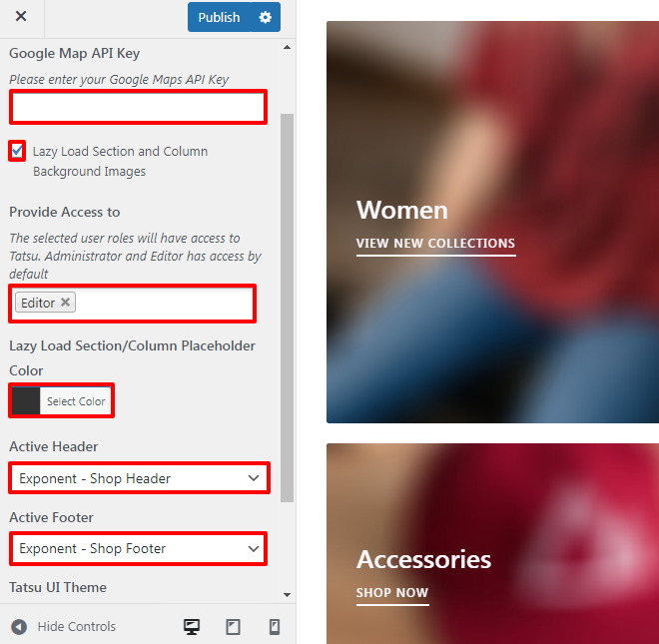659x644 pixels.
Task: Click the sidebar scroll up arrow
Action: pos(287,47)
